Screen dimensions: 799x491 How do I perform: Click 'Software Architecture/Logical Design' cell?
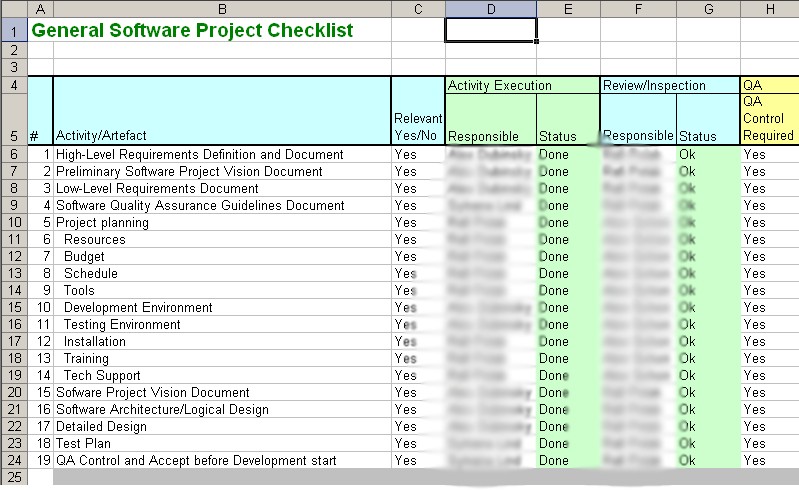point(222,410)
